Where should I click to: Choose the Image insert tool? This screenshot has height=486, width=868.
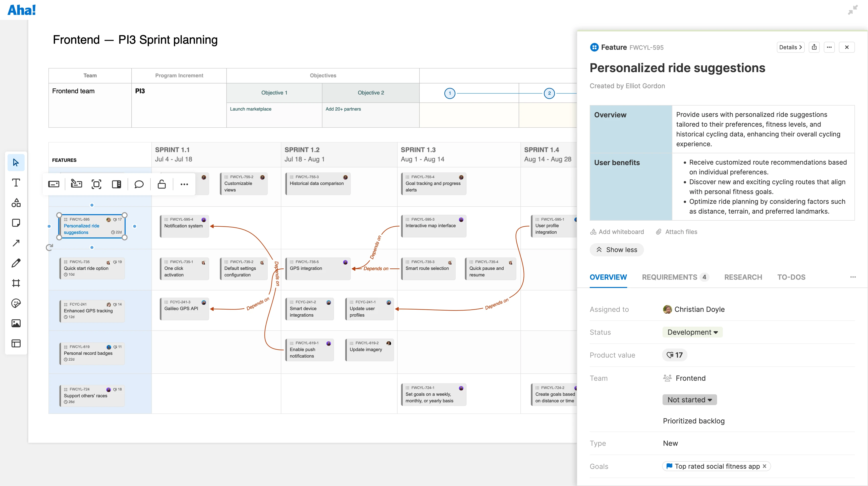click(x=16, y=323)
